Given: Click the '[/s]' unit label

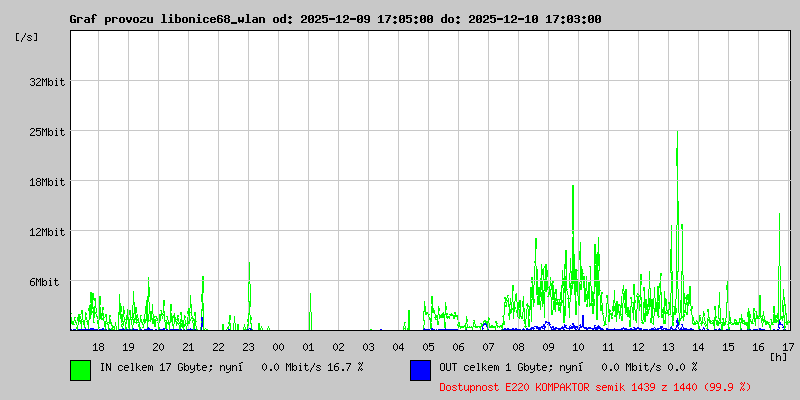Looking at the screenshot, I should click(27, 37).
